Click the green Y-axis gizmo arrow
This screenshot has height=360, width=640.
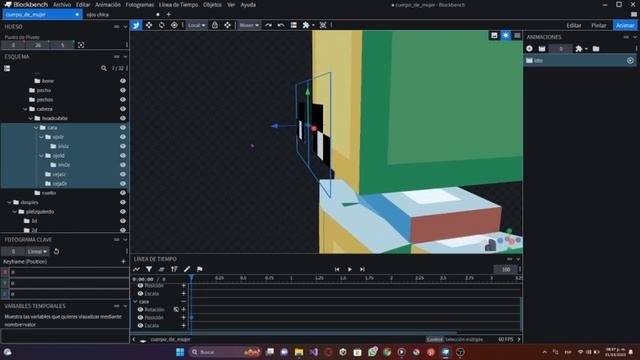point(308,92)
